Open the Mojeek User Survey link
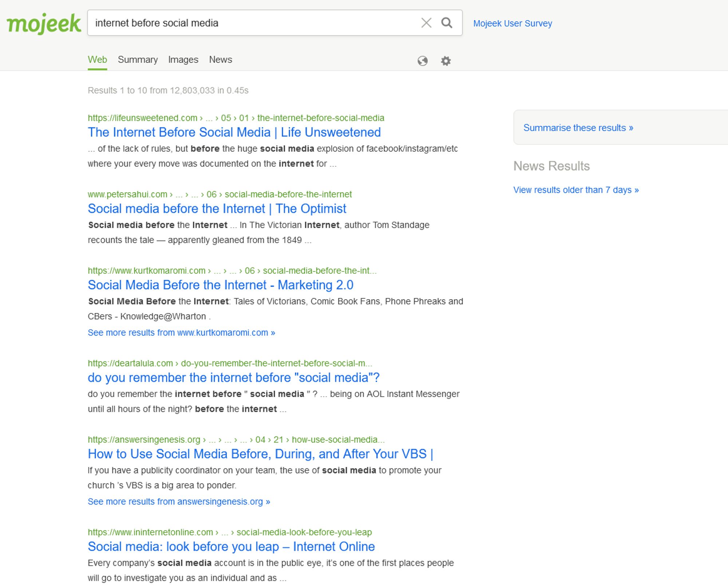This screenshot has width=728, height=587. pyautogui.click(x=512, y=23)
